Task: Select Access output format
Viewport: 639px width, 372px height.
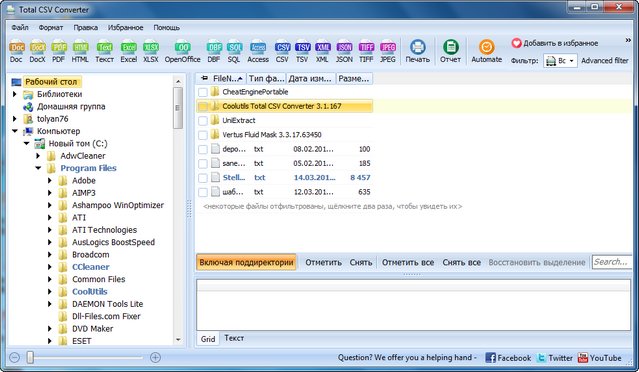Action: point(258,52)
